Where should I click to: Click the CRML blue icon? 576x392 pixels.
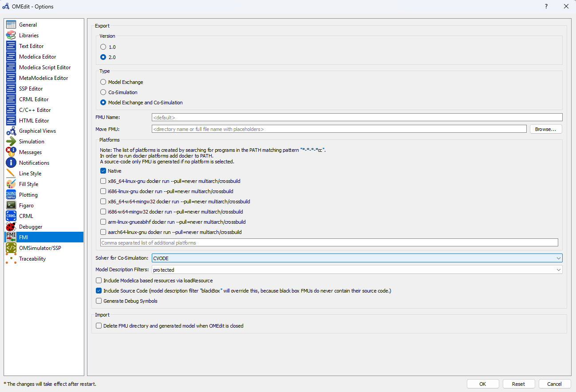coord(11,216)
